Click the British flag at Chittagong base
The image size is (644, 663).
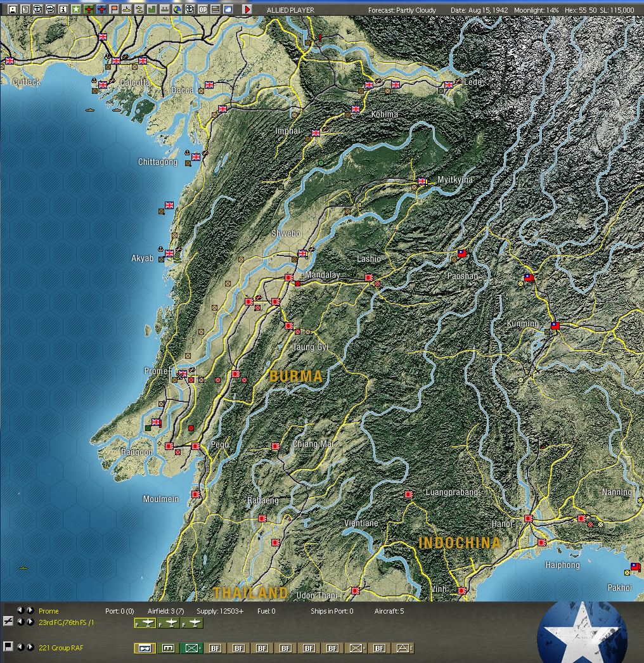coord(196,157)
